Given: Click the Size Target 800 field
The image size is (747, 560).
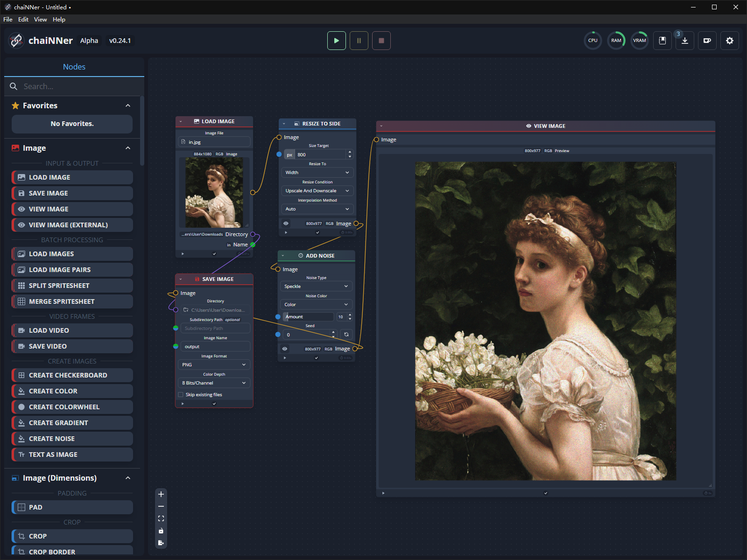Looking at the screenshot, I should (321, 154).
